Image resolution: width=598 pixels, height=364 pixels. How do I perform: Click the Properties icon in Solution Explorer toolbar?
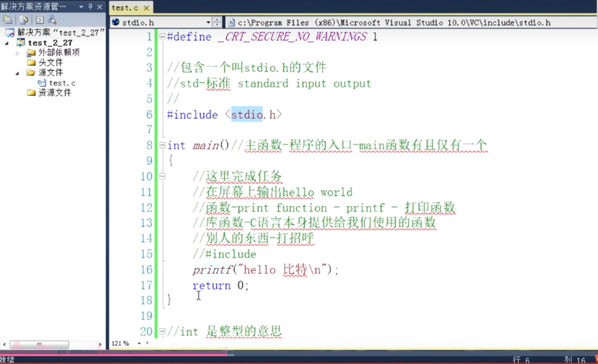(8, 20)
